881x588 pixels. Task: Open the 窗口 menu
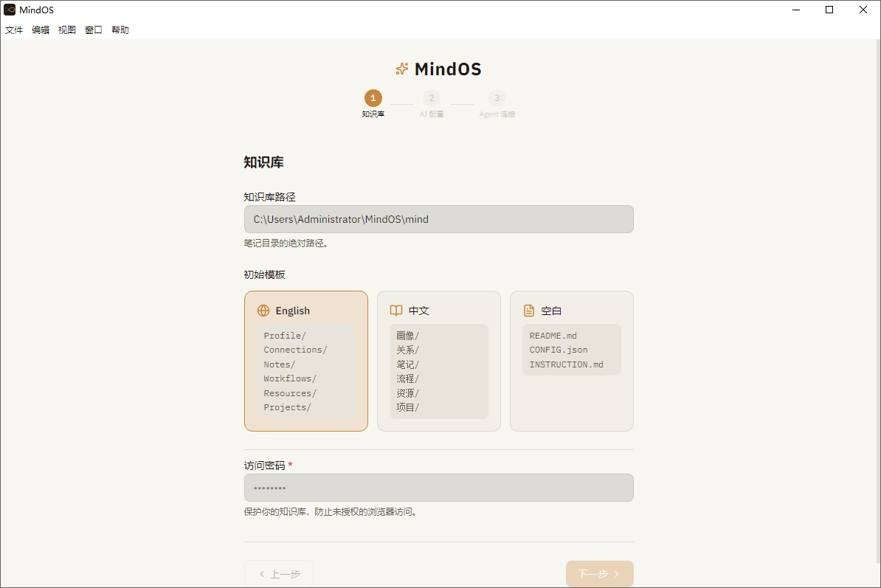click(x=93, y=30)
